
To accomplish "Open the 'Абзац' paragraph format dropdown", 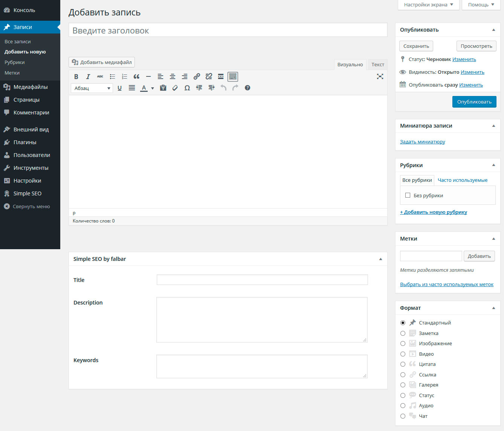I will tap(92, 88).
